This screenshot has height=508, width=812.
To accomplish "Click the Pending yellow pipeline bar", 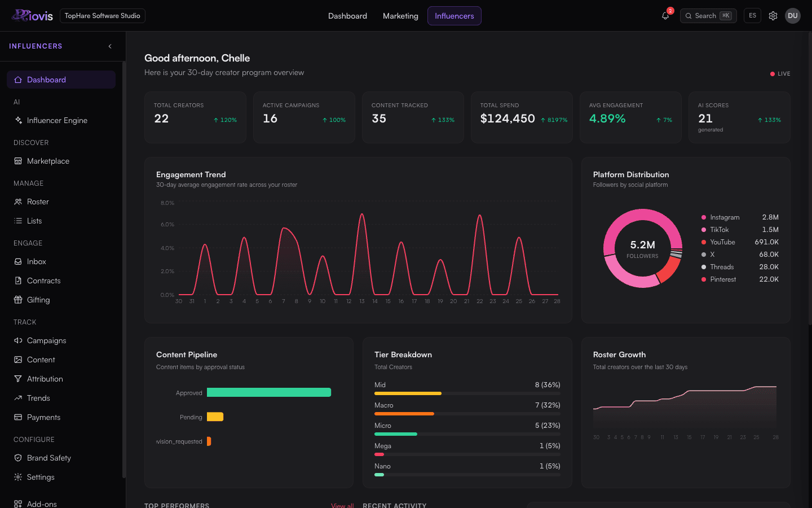I will click(x=215, y=417).
